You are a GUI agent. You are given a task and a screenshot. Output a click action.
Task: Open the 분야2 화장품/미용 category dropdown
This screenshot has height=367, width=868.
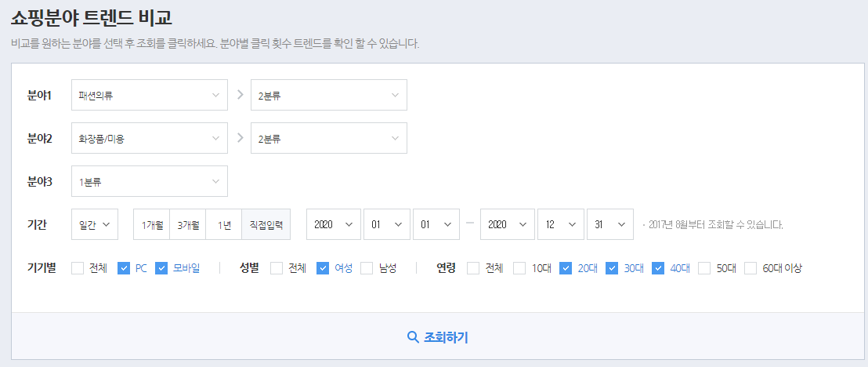(150, 138)
